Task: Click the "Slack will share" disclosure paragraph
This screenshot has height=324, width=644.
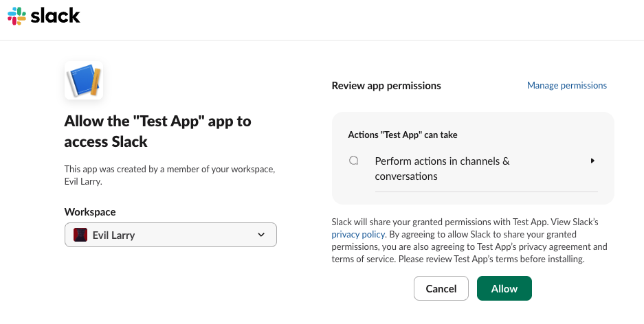Action: pos(469,241)
